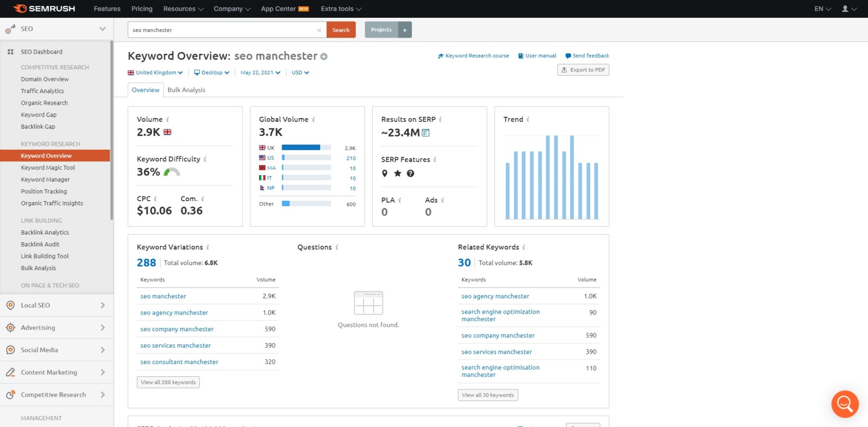Click the Global Volume info icon

click(313, 119)
